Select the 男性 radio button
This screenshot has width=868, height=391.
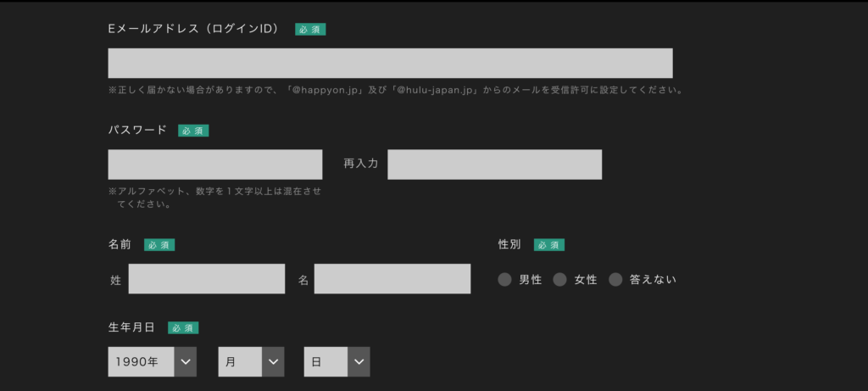pyautogui.click(x=504, y=280)
